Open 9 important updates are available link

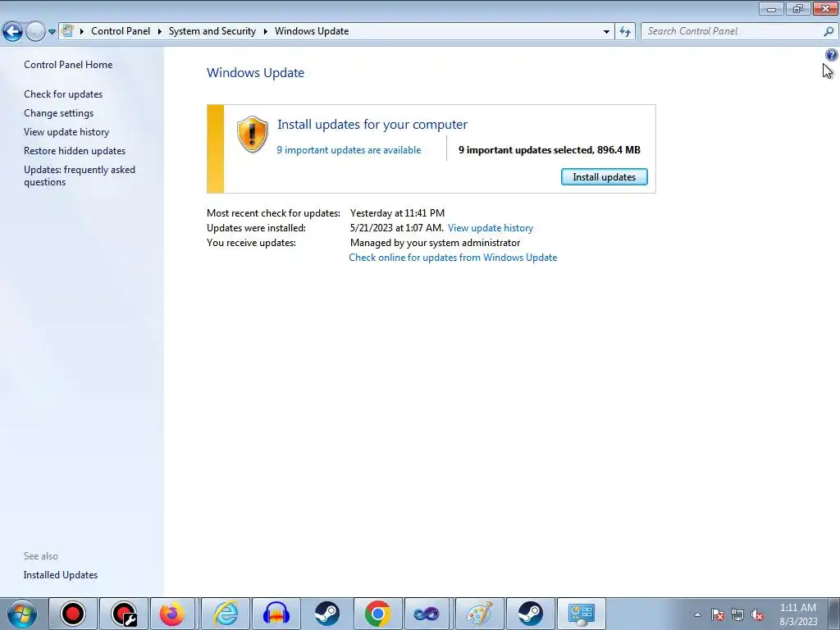(x=349, y=150)
